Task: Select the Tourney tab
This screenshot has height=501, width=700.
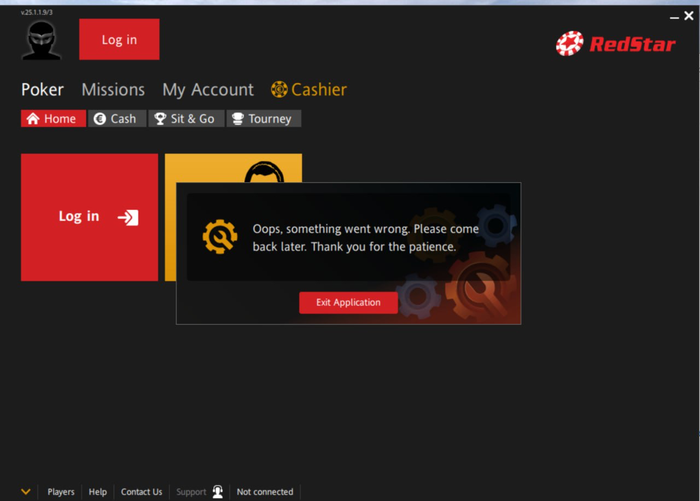Action: [263, 119]
